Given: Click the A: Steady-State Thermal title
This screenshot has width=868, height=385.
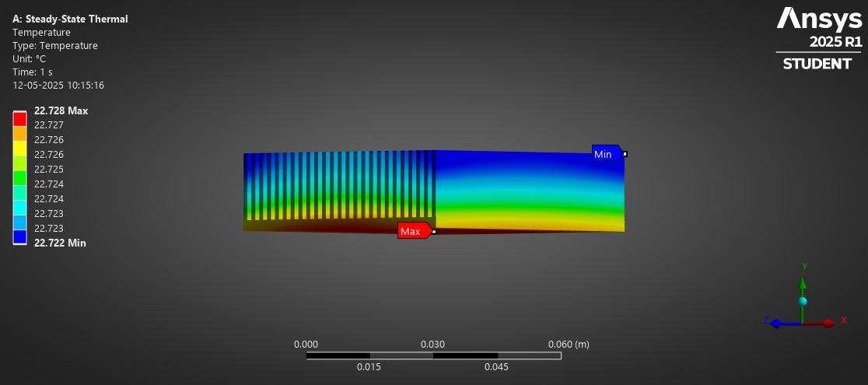Looking at the screenshot, I should pyautogui.click(x=70, y=19).
